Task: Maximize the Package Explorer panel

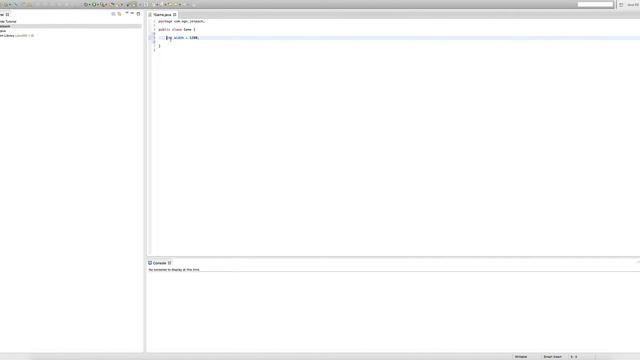Action: 138,13
